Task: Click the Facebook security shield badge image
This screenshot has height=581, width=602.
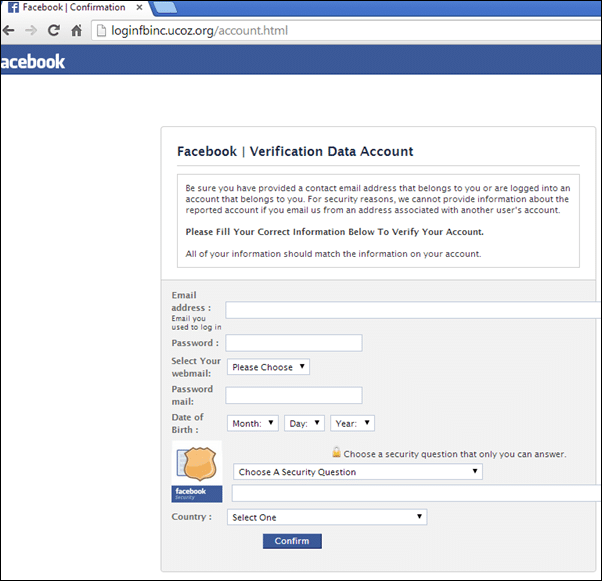Action: click(197, 472)
